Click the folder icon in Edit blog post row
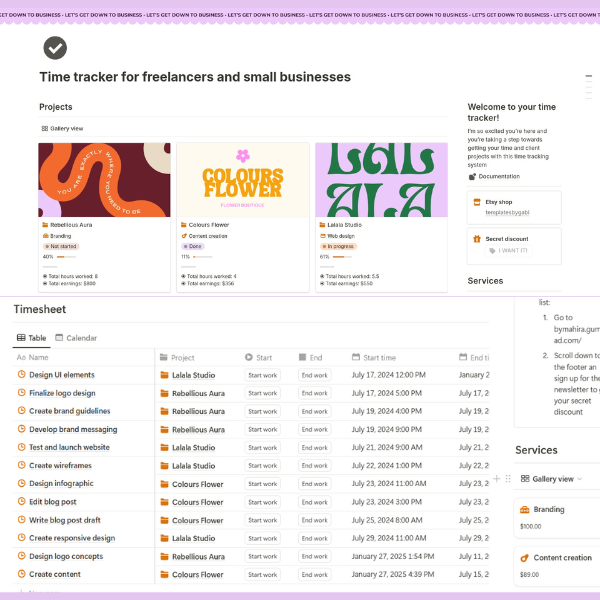 [165, 502]
